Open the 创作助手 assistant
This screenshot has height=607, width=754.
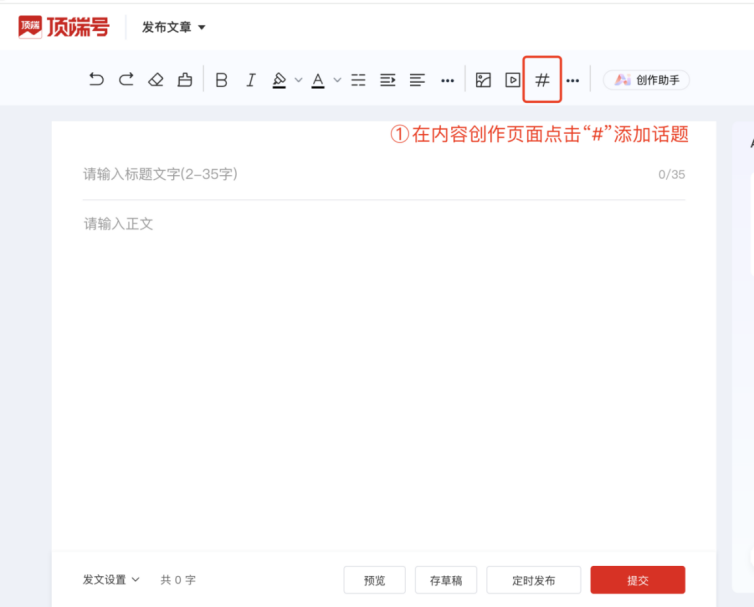point(647,80)
